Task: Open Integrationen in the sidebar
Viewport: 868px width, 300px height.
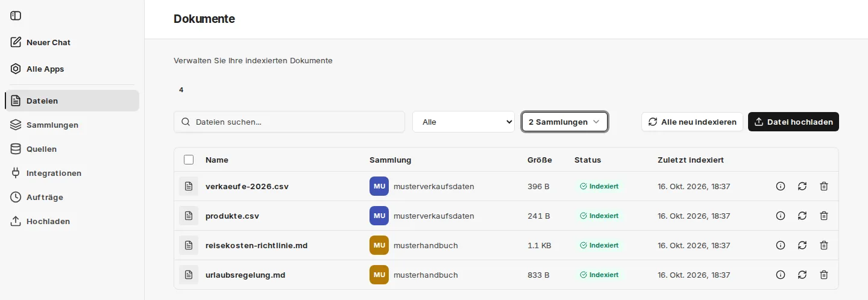Action: [x=72, y=173]
